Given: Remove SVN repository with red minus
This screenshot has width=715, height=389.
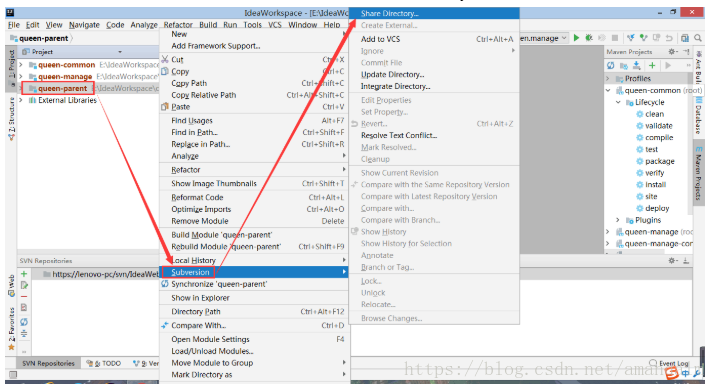Looking at the screenshot, I should click(24, 296).
